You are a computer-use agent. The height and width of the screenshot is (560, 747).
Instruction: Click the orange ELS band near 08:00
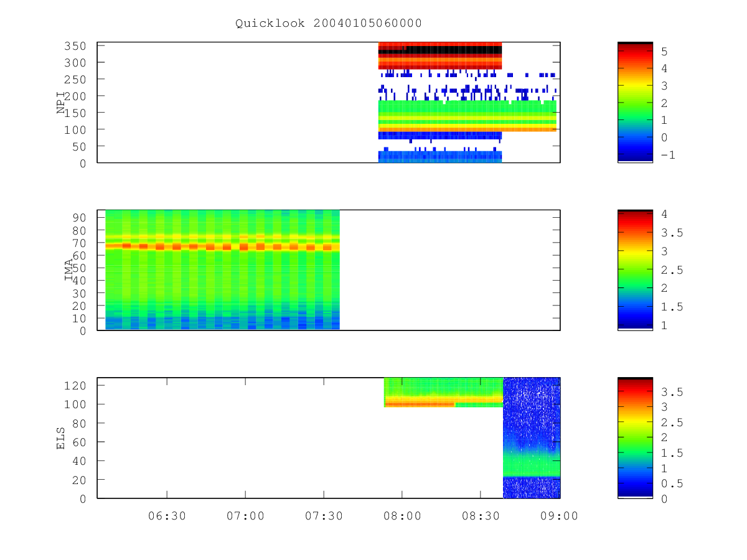pyautogui.click(x=420, y=404)
